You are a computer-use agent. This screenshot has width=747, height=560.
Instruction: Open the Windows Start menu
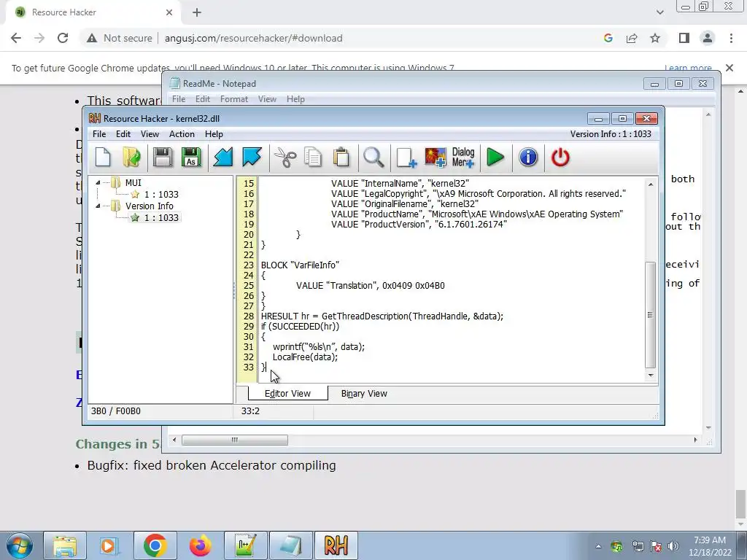[19, 545]
